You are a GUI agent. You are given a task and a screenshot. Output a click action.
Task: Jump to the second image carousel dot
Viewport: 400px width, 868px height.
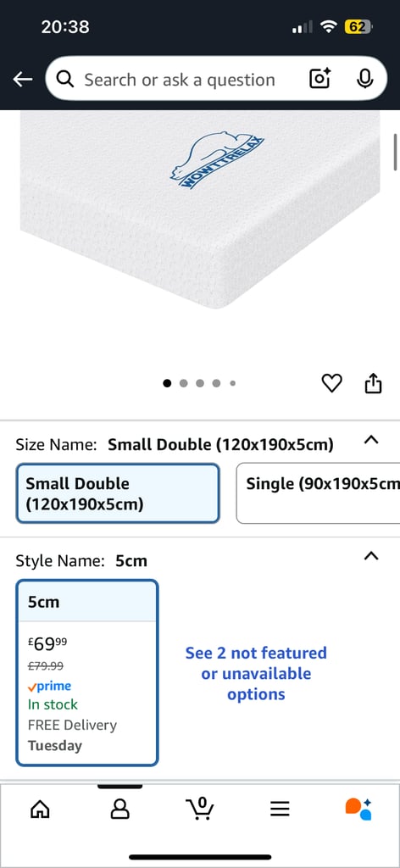pyautogui.click(x=184, y=383)
